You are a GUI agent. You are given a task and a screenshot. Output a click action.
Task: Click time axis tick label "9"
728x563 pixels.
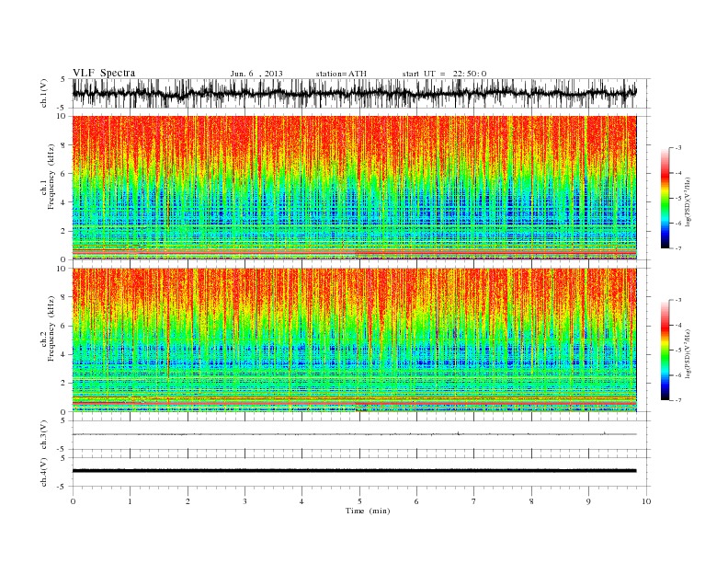point(588,501)
